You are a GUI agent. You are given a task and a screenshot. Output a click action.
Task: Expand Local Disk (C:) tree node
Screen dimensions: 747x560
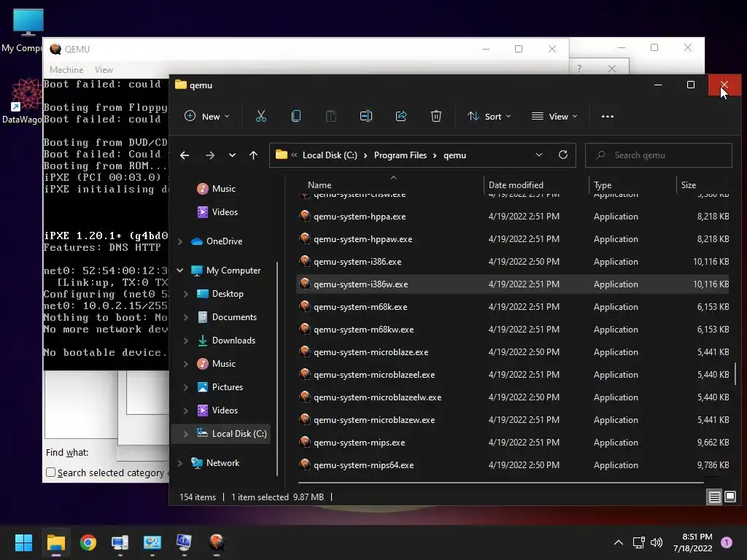pyautogui.click(x=186, y=434)
